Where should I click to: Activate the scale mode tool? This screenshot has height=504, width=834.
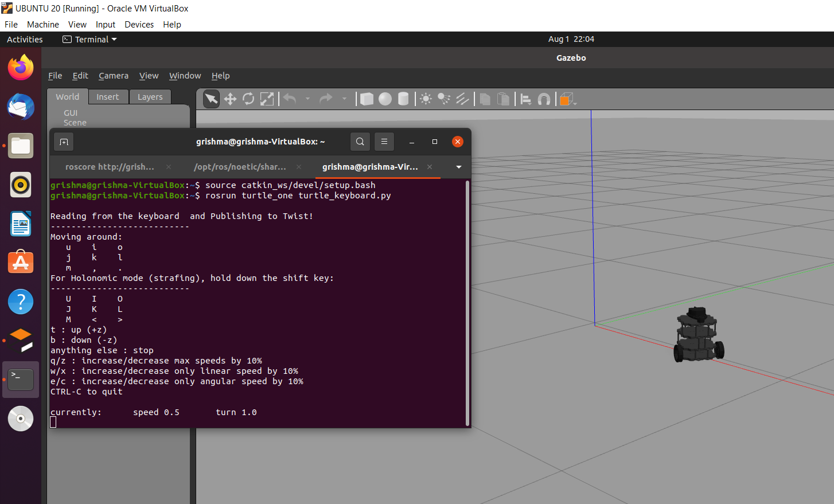(x=267, y=99)
